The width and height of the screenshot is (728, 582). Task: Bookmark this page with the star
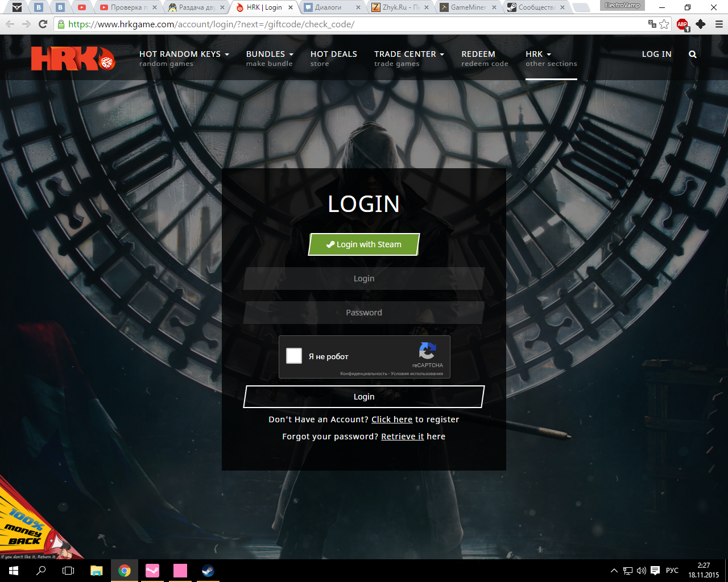click(664, 24)
